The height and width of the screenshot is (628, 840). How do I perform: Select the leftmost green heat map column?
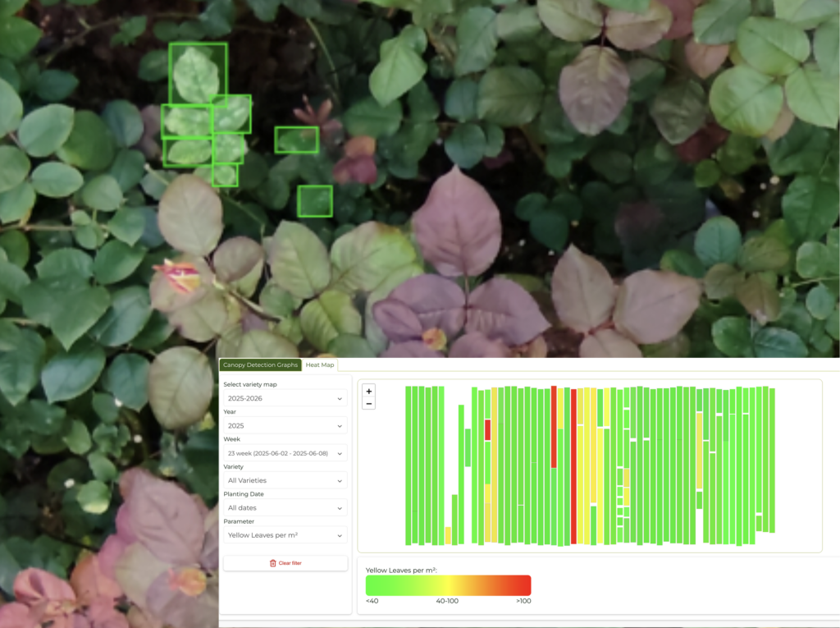coord(409,465)
